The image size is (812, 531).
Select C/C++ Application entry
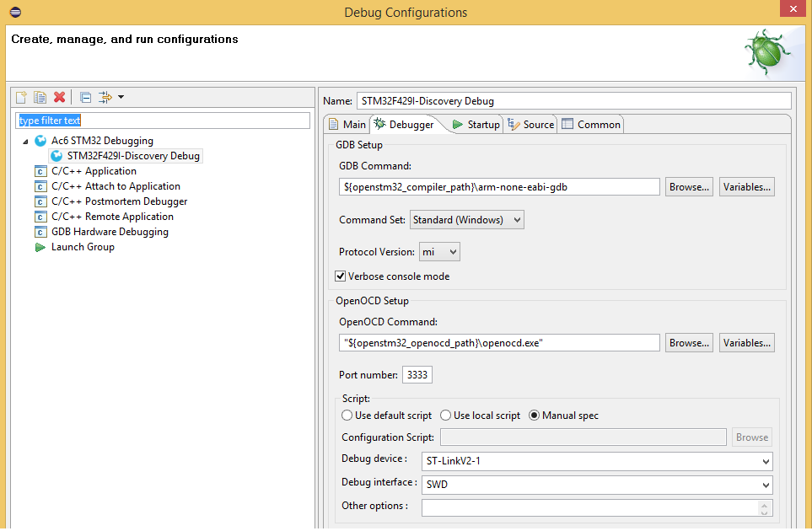[94, 171]
